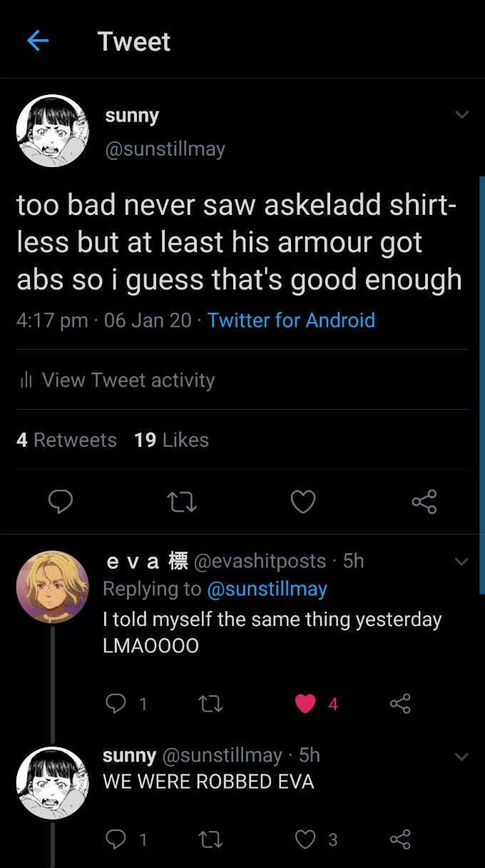Like the WE WERE ROBBED EVA reply

tap(305, 839)
